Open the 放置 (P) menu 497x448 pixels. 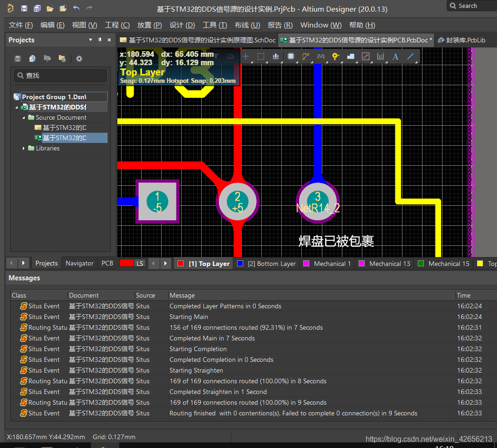150,25
